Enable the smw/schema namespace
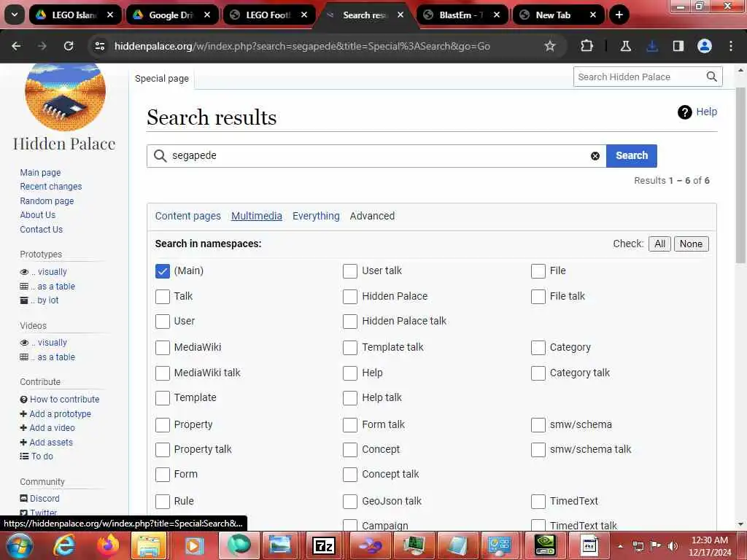The image size is (747, 560). tap(538, 425)
